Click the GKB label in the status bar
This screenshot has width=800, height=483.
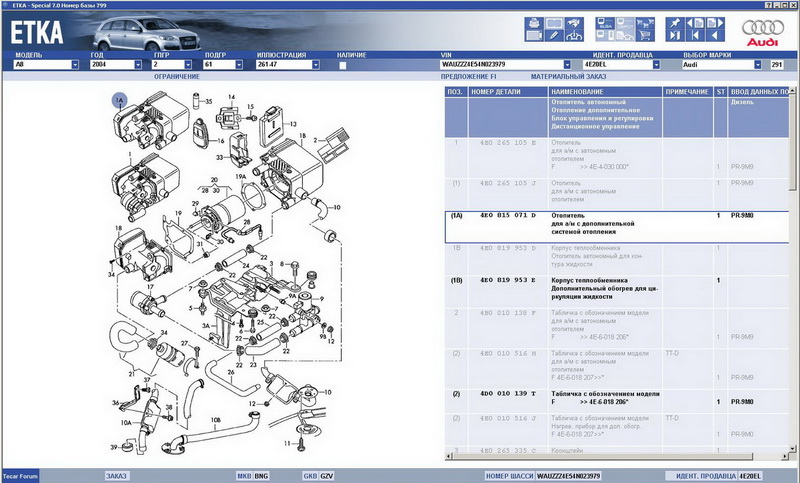310,476
